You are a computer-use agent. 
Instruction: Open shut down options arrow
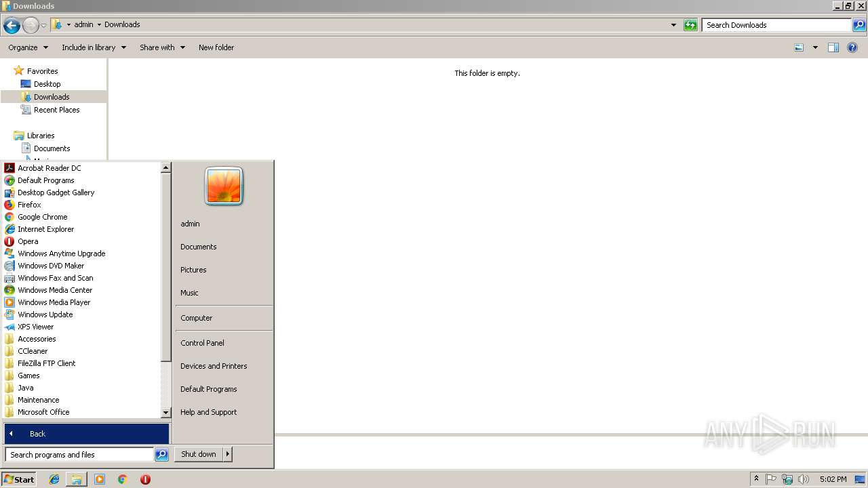pyautogui.click(x=227, y=454)
